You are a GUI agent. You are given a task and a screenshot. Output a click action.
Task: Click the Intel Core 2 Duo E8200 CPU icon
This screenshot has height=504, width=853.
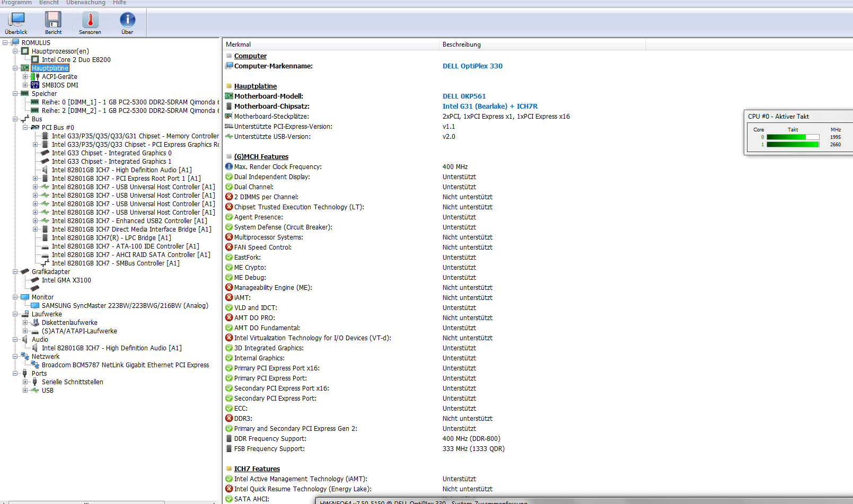[36, 59]
